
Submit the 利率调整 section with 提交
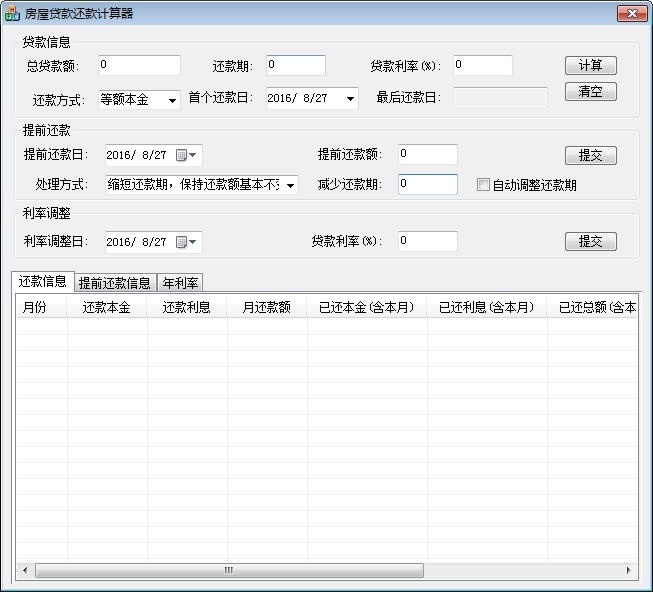tap(591, 241)
